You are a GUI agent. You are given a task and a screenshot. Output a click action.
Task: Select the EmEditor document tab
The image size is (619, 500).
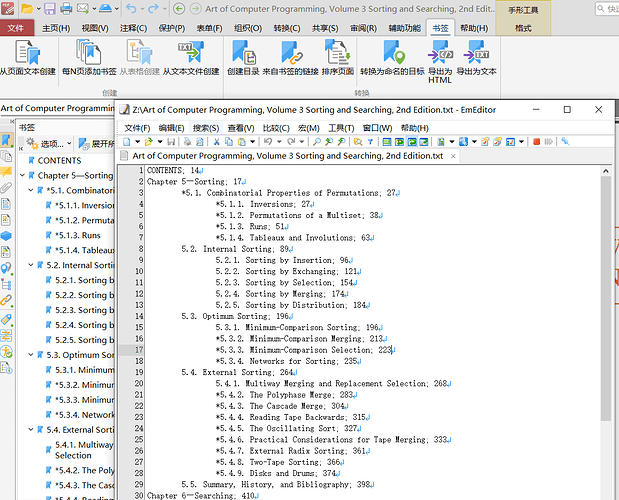288,156
